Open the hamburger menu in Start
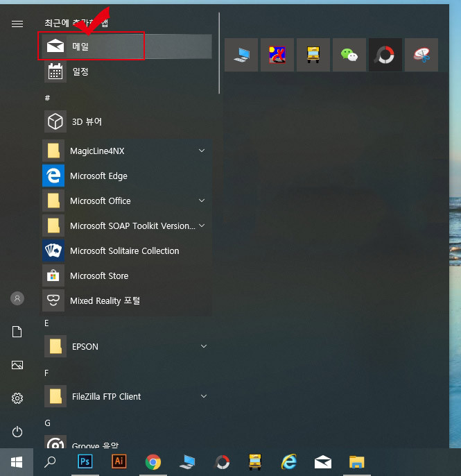Viewport: 461px width, 476px height. pos(17,24)
